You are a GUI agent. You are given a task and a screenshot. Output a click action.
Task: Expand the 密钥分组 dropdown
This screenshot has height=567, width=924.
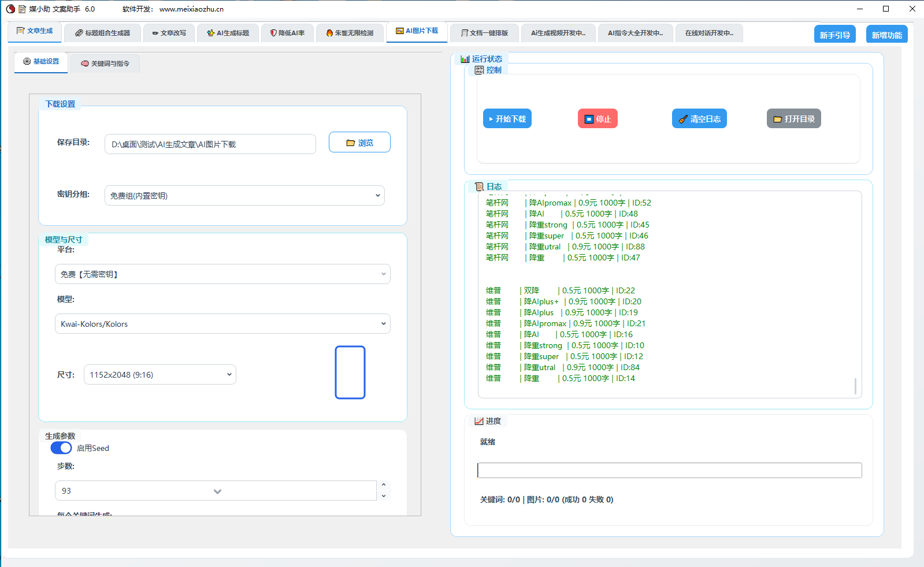pos(244,196)
